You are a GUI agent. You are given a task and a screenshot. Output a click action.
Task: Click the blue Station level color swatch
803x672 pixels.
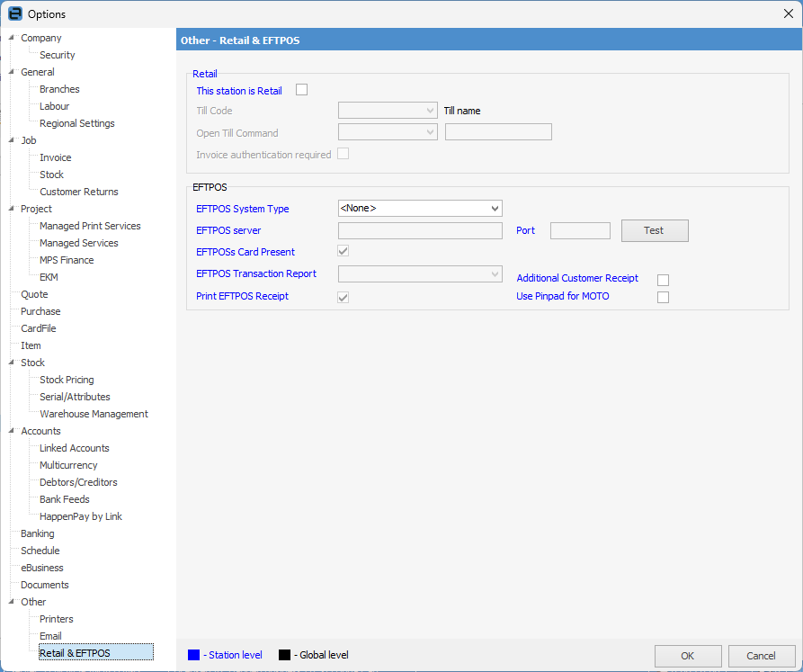(194, 655)
